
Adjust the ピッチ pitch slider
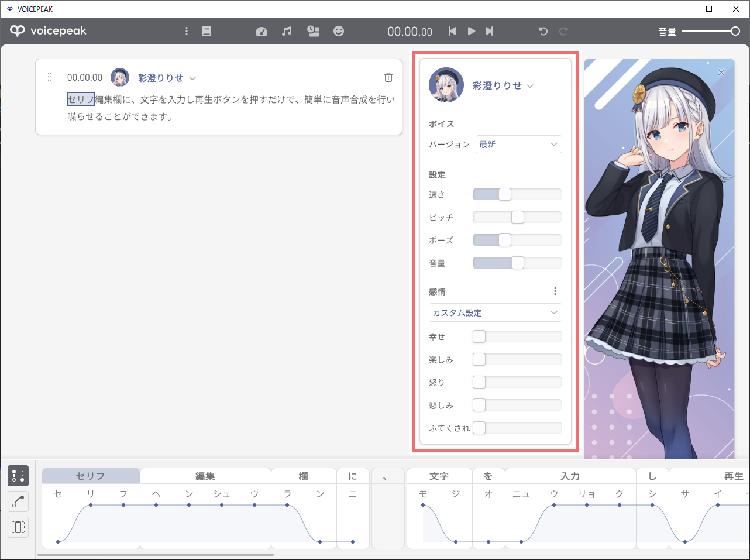point(517,217)
